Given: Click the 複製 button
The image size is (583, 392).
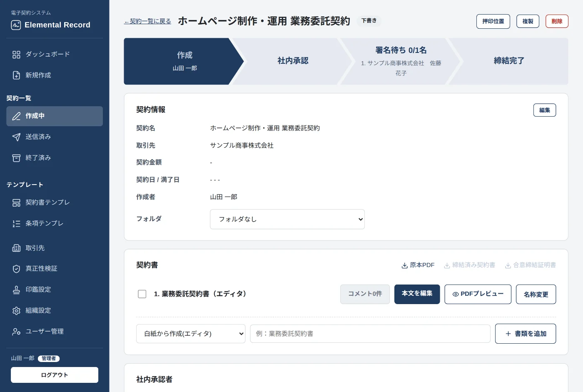Looking at the screenshot, I should (528, 21).
